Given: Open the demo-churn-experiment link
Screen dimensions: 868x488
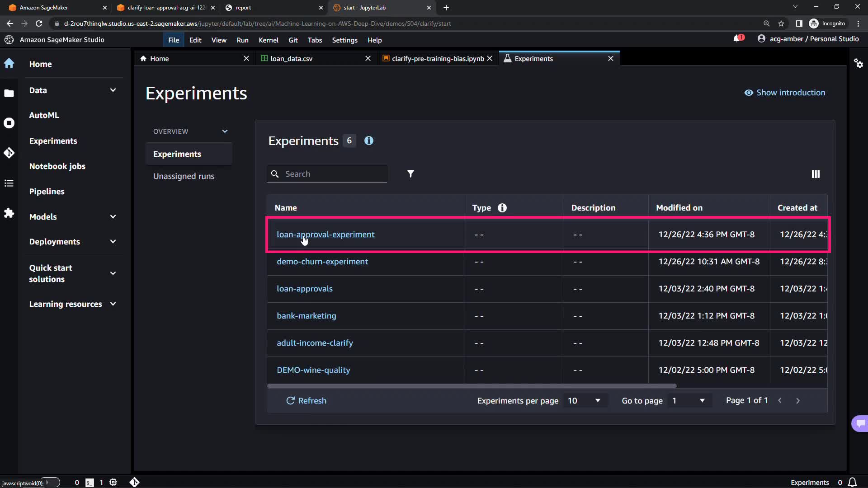Looking at the screenshot, I should tap(322, 262).
